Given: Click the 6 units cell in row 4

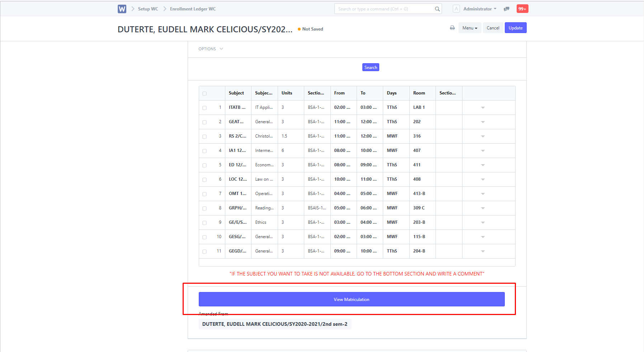Looking at the screenshot, I should (291, 150).
